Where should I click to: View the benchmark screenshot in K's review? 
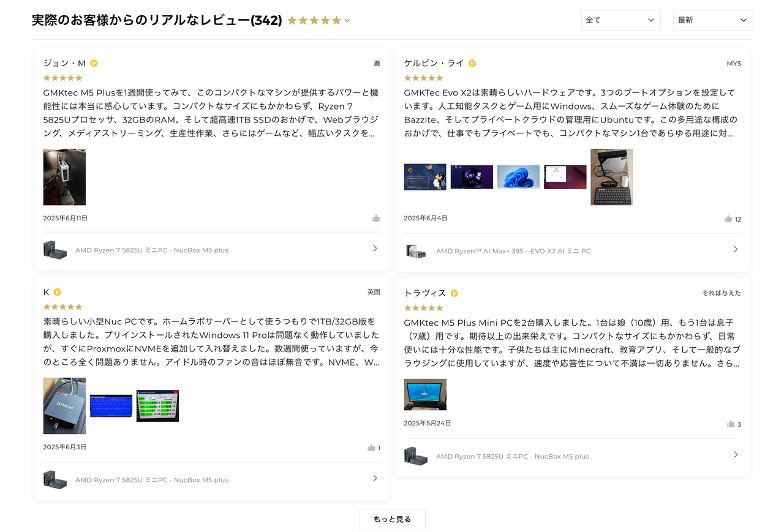point(157,405)
